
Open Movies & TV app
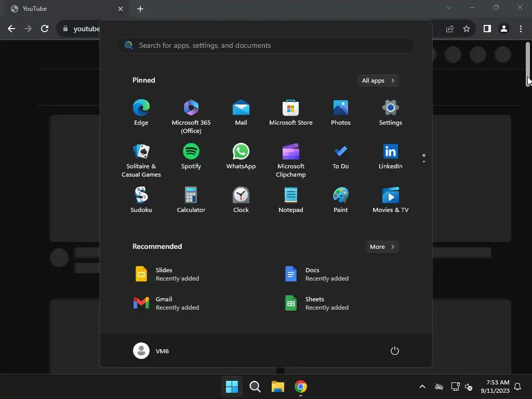pos(391,200)
